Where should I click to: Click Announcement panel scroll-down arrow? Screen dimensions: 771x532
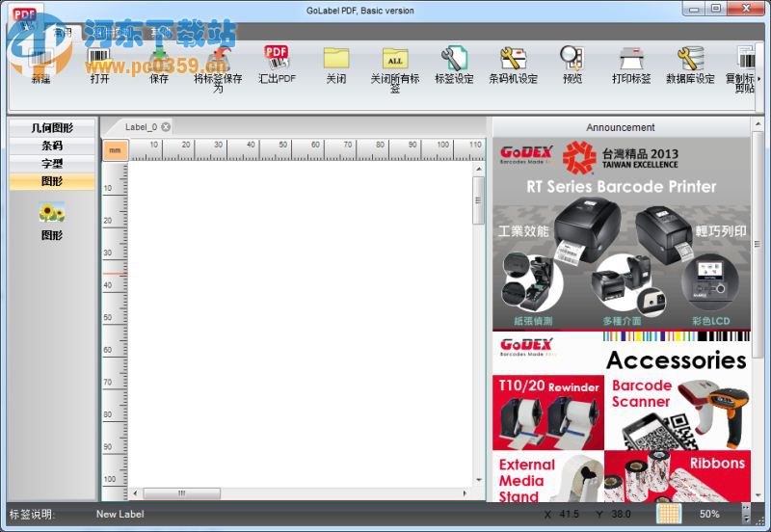[758, 495]
